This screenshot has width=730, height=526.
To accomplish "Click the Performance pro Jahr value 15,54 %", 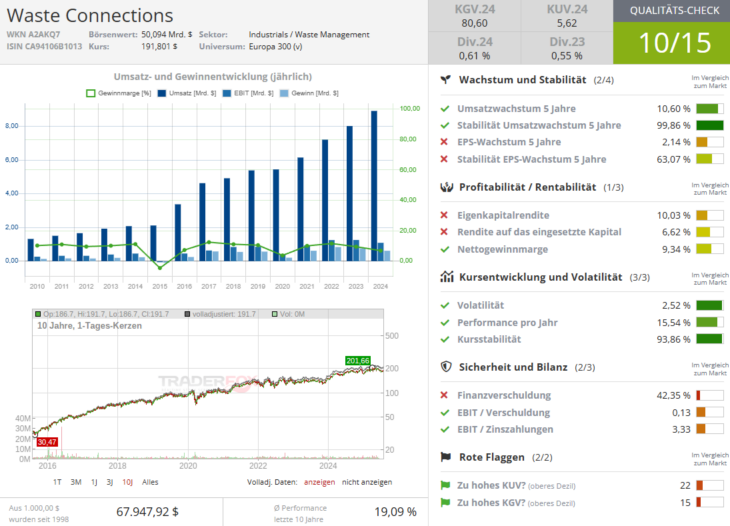I will [x=674, y=323].
